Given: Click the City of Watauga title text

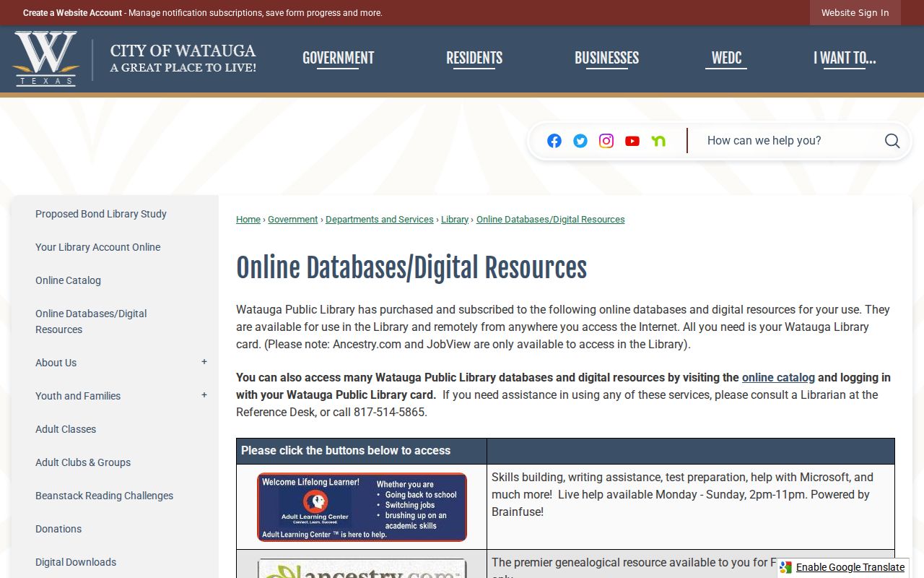Looking at the screenshot, I should 183,51.
